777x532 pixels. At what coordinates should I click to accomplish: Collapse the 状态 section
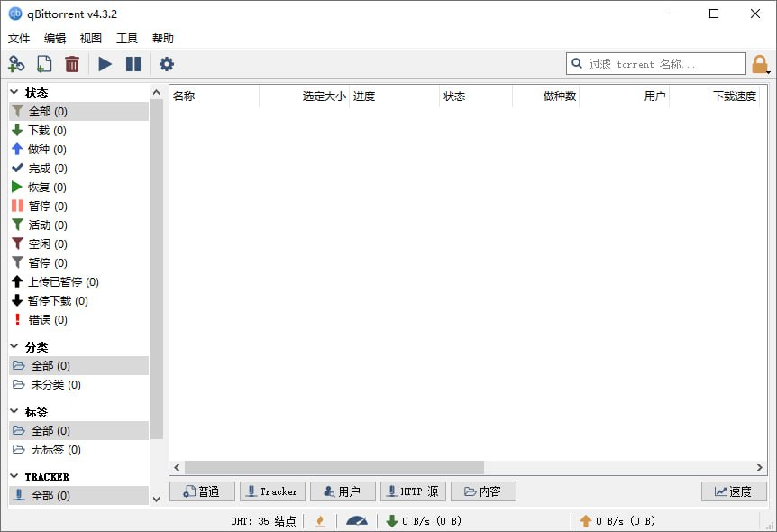pyautogui.click(x=14, y=91)
